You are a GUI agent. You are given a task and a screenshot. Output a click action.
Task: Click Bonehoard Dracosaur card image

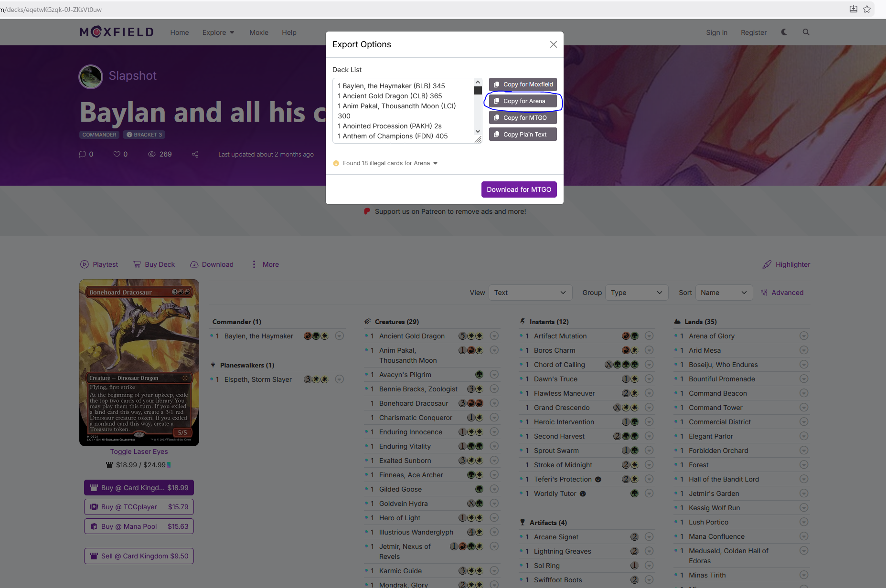139,363
